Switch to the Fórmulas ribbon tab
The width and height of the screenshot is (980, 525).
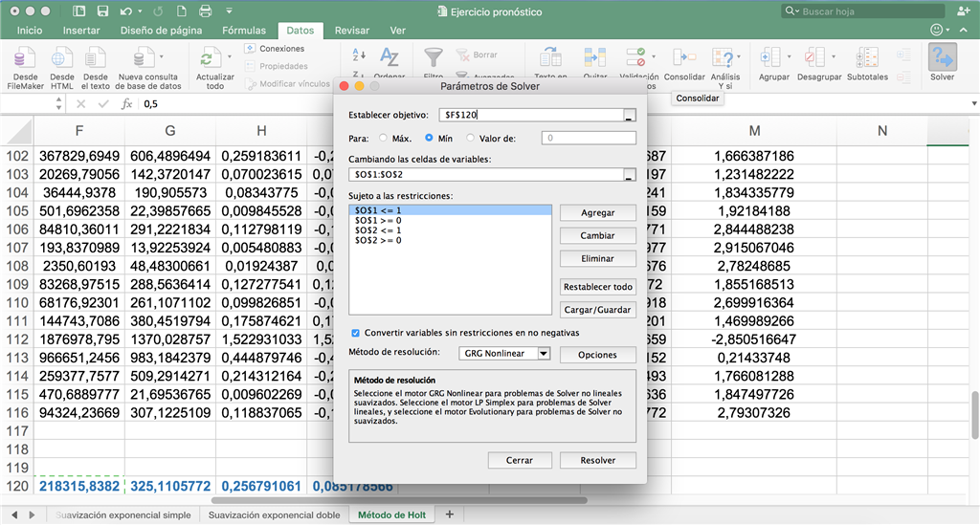coord(244,31)
